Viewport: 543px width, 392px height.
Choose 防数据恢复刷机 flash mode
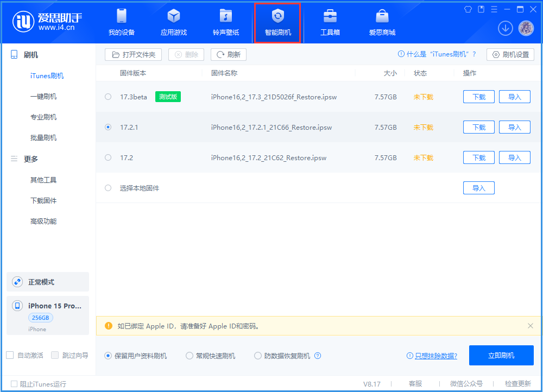click(258, 356)
